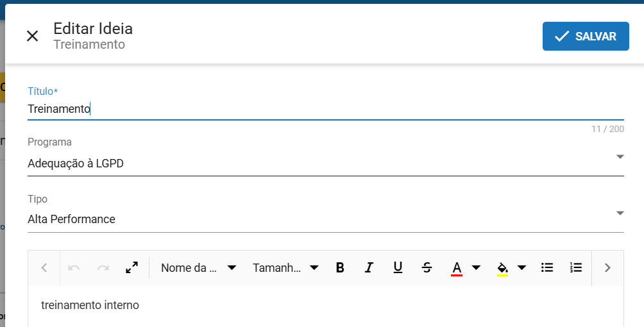Open the Programa dropdown
This screenshot has height=327, width=644.
coord(325,163)
